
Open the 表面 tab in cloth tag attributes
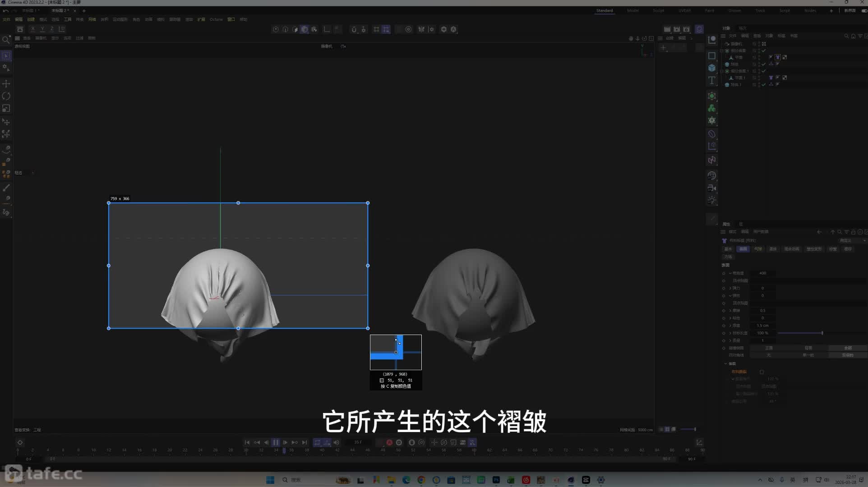(x=743, y=249)
